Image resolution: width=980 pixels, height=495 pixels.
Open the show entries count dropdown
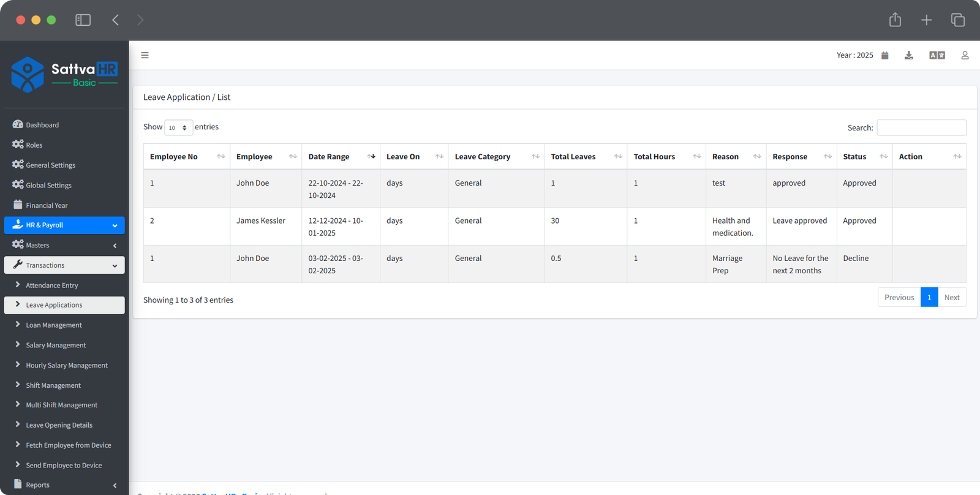click(x=178, y=127)
